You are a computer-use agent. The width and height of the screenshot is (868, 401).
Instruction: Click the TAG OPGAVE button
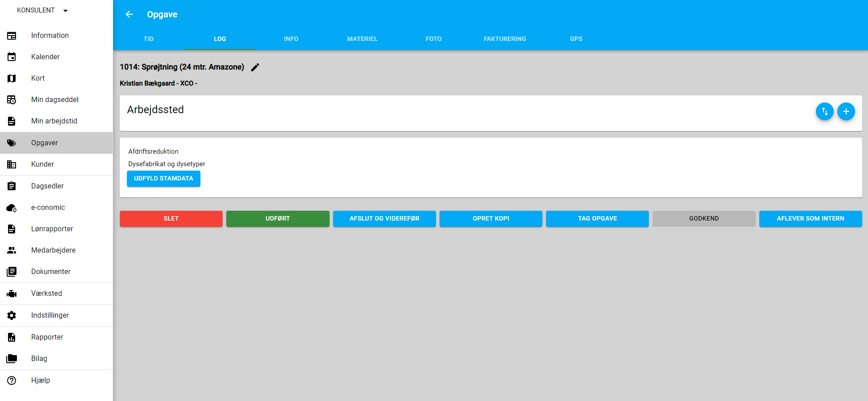(x=597, y=219)
